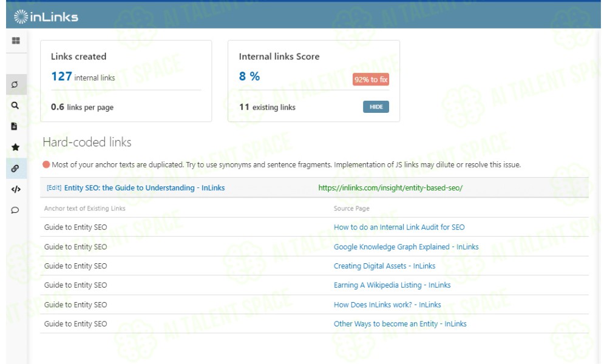Click the red warning dot before duplicated-anchor message

click(46, 165)
